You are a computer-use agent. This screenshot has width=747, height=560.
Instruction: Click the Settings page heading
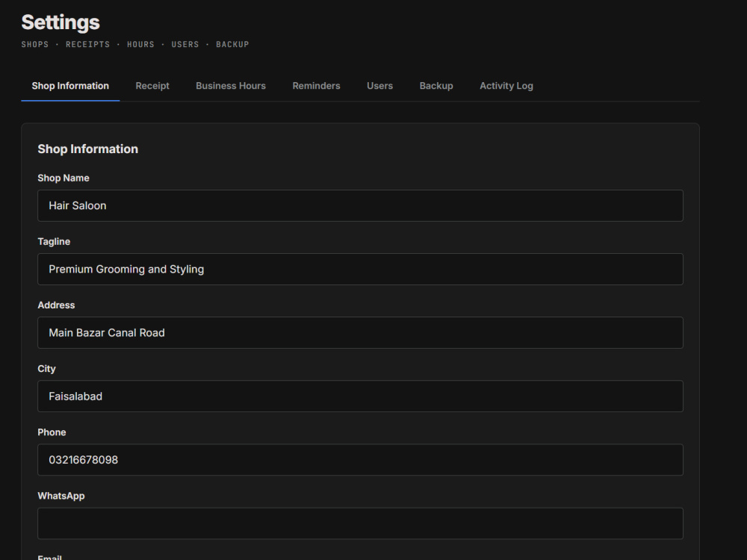pyautogui.click(x=61, y=22)
